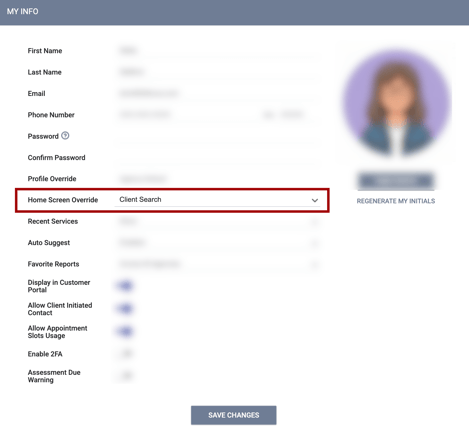Viewport: 469px width, 427px height.
Task: Open the Home Screen Override dropdown
Action: pos(217,200)
